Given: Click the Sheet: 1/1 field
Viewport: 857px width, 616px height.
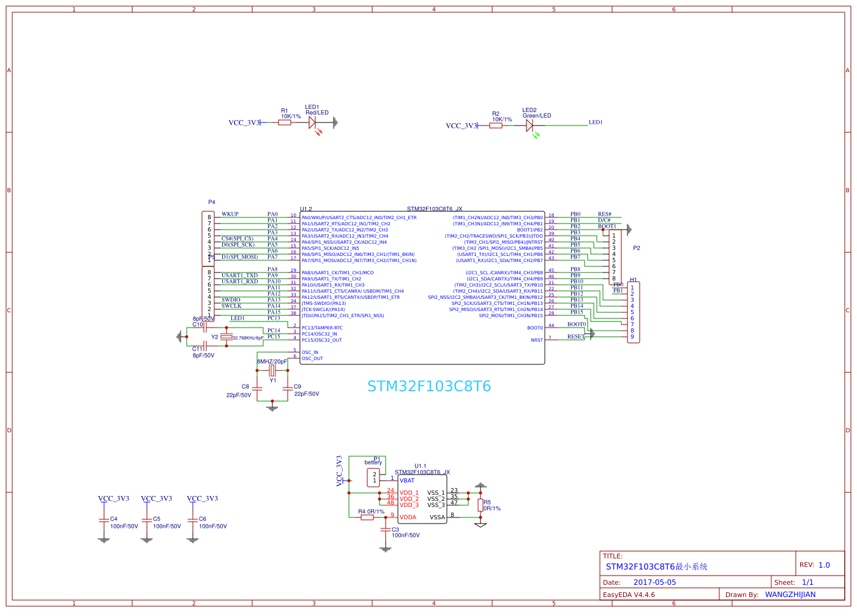Looking at the screenshot, I should click(x=794, y=582).
